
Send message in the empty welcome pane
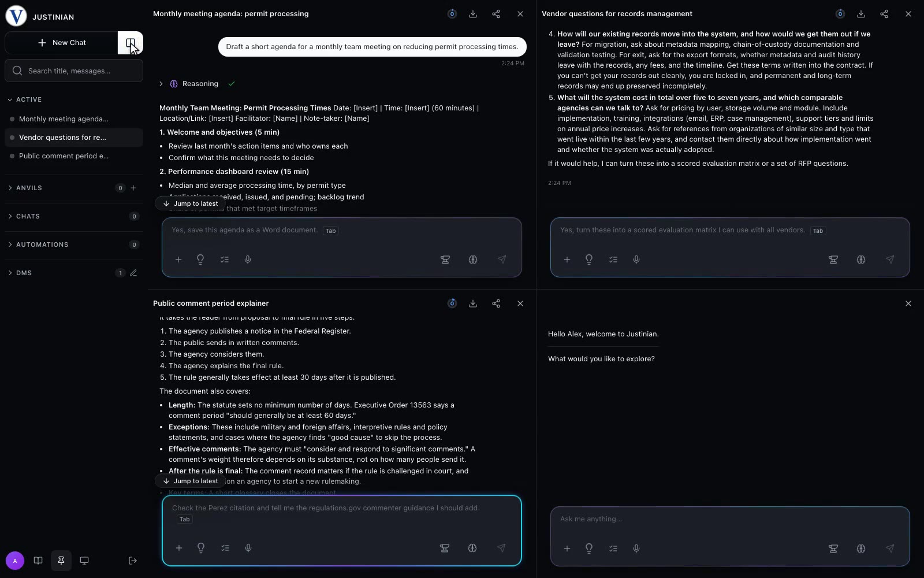(890, 549)
